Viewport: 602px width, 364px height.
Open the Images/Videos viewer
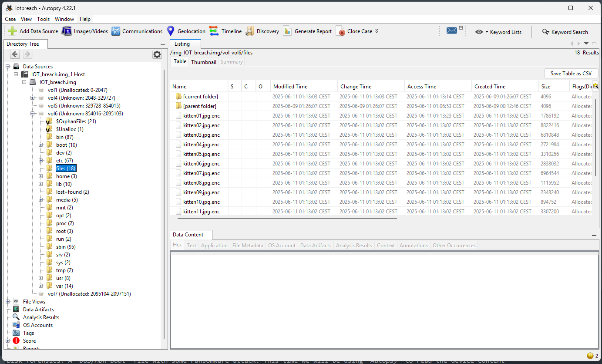84,31
